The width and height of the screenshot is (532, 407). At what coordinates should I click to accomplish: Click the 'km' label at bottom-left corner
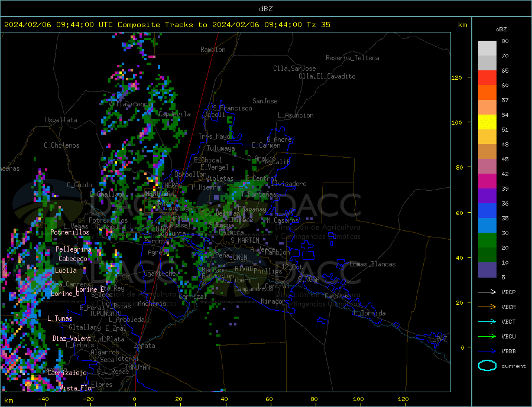coord(9,401)
